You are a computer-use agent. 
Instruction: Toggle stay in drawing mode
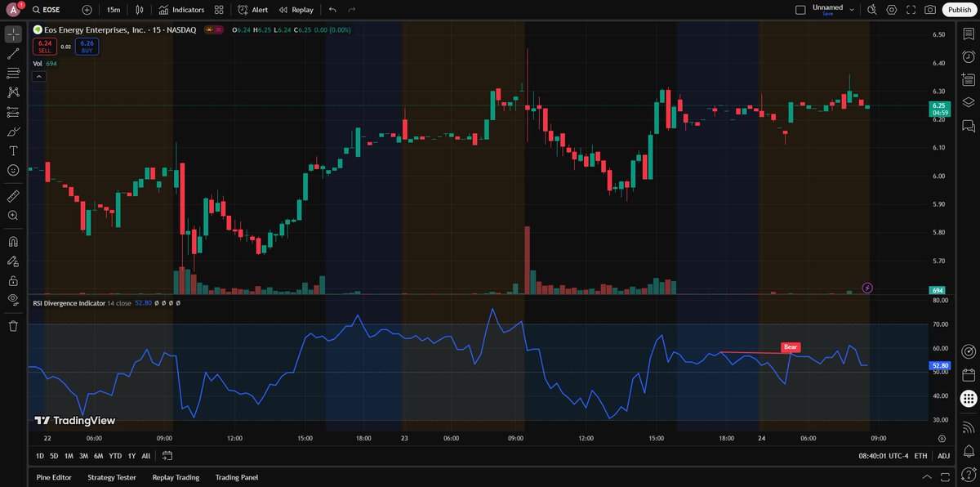coord(13,261)
